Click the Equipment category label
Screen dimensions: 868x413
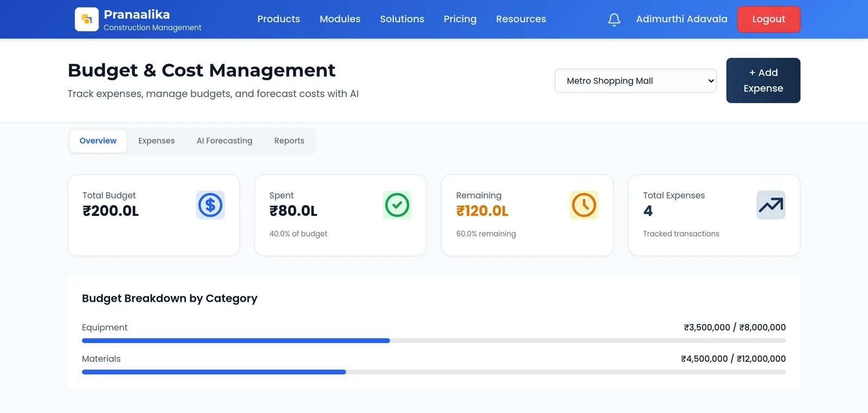pyautogui.click(x=105, y=327)
